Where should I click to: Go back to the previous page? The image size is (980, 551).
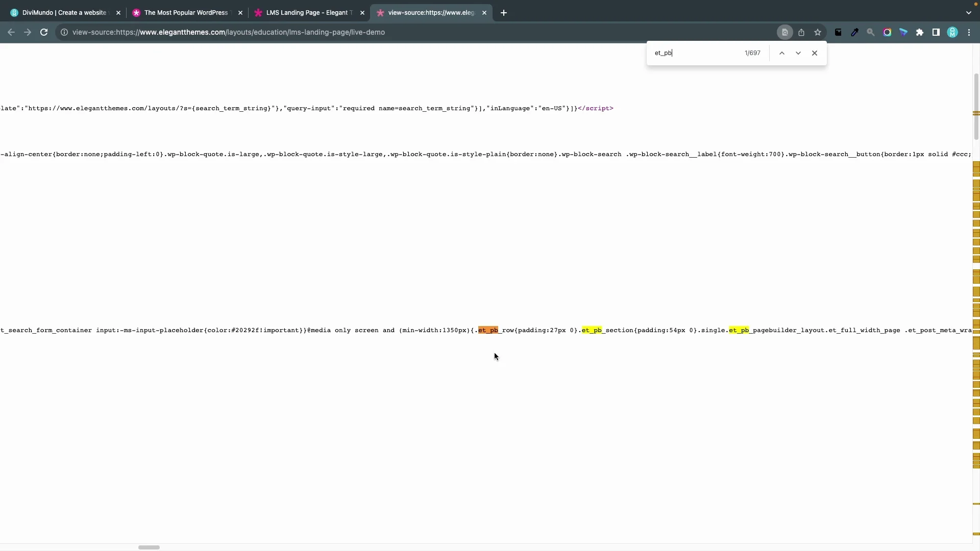pos(11,32)
